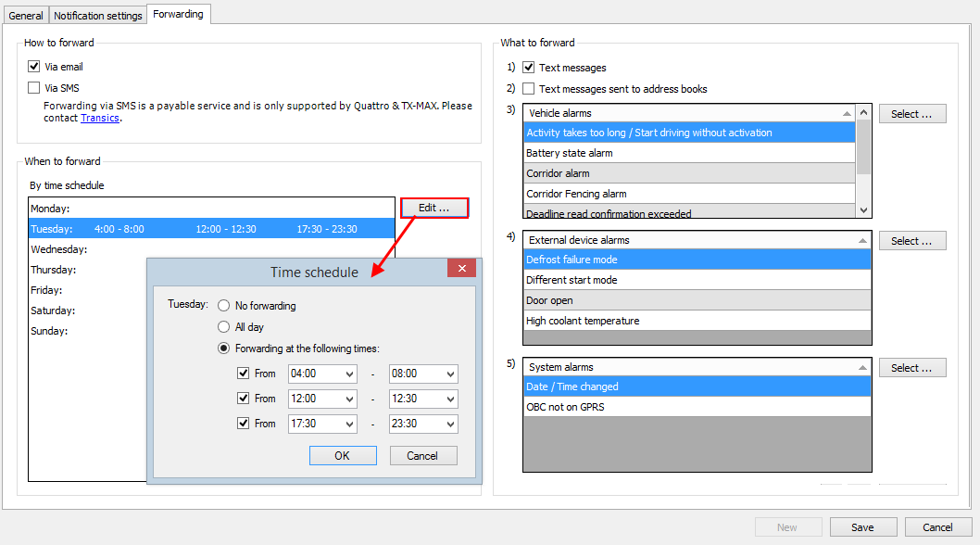Follow the Transics link
This screenshot has width=980, height=545.
[x=100, y=118]
